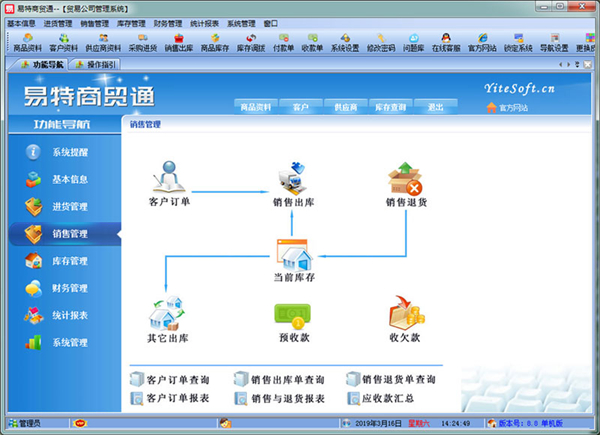Click 管理员 in the status bar

(25, 423)
